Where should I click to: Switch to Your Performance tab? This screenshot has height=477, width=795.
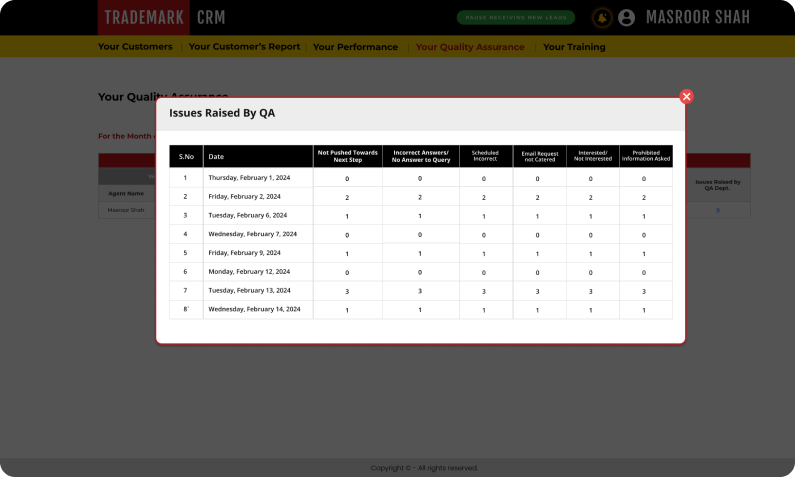[x=355, y=47]
